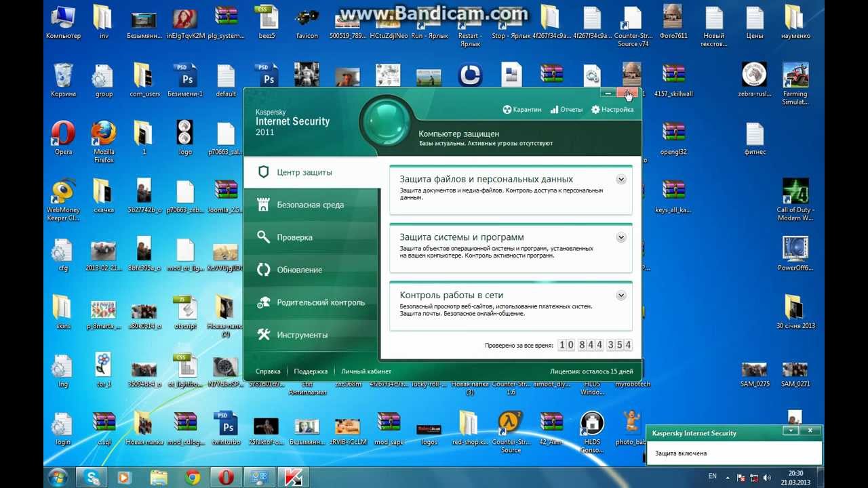Select Безимени-1 PSD file
868x488 pixels.
[x=185, y=80]
